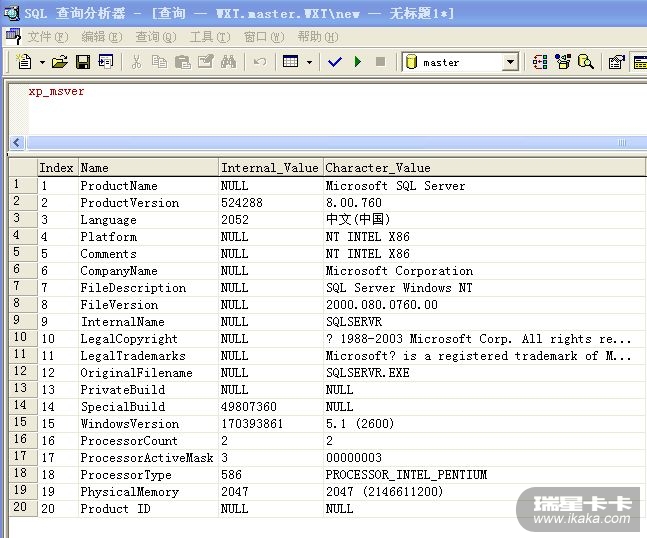Run the query with green play button
Viewport: 647px width, 538px height.
click(x=357, y=62)
